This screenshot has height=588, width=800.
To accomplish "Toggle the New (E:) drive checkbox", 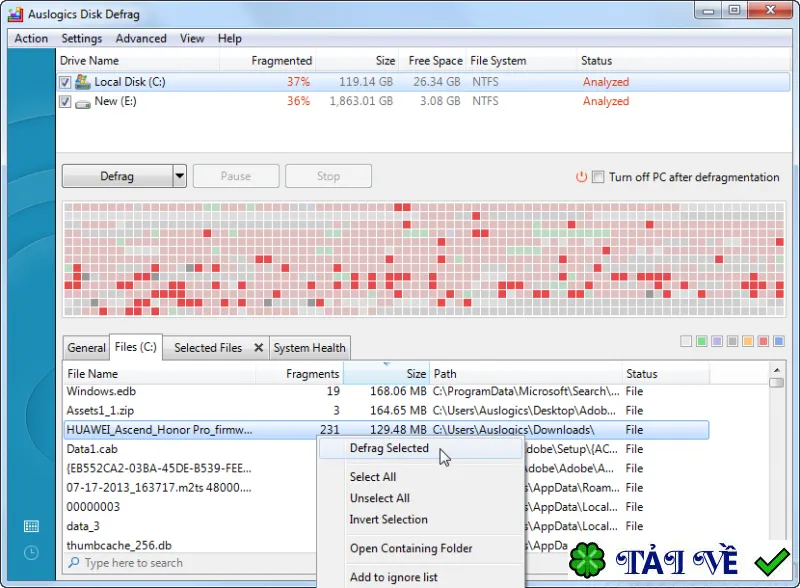I will [x=65, y=102].
